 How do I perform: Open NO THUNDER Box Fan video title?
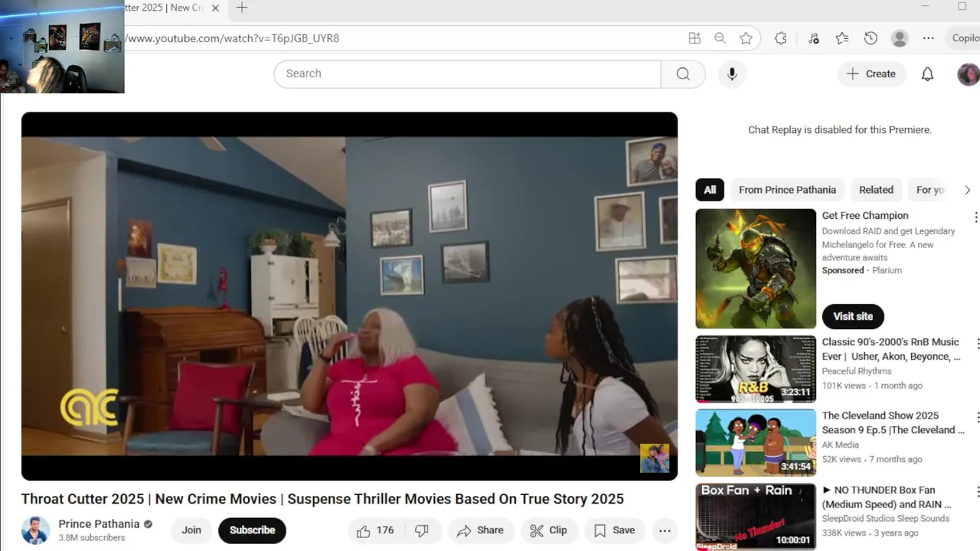coord(887,497)
